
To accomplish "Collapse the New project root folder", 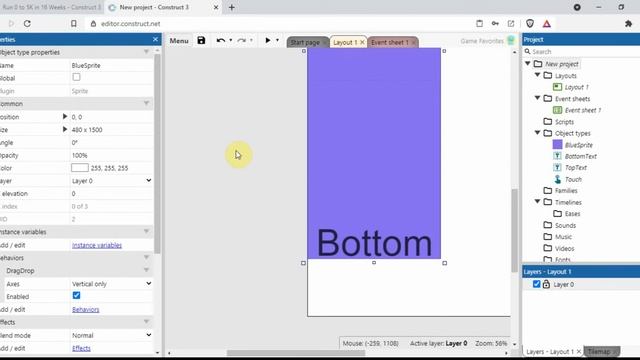I will click(528, 64).
